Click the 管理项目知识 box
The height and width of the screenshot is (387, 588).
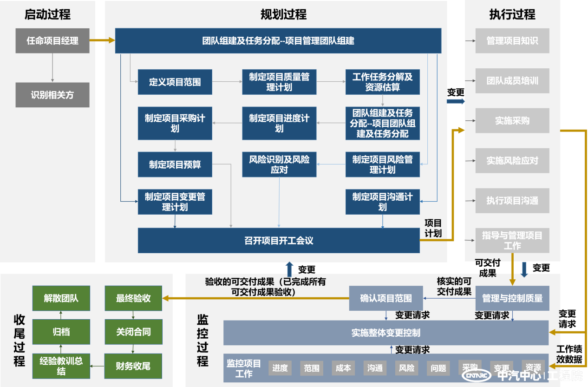coord(512,41)
